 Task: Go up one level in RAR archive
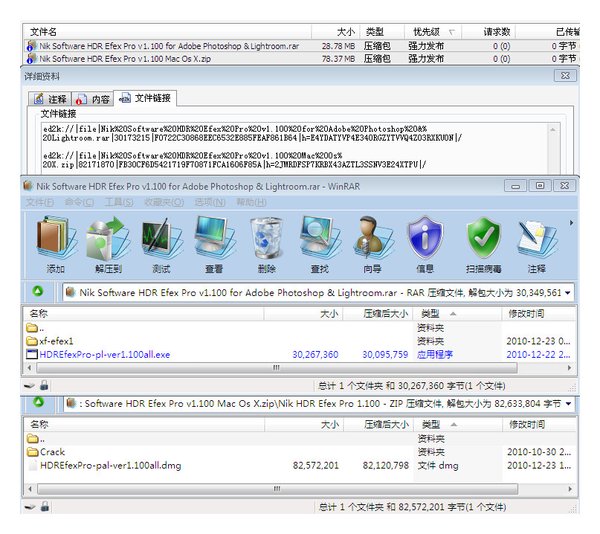pyautogui.click(x=38, y=291)
